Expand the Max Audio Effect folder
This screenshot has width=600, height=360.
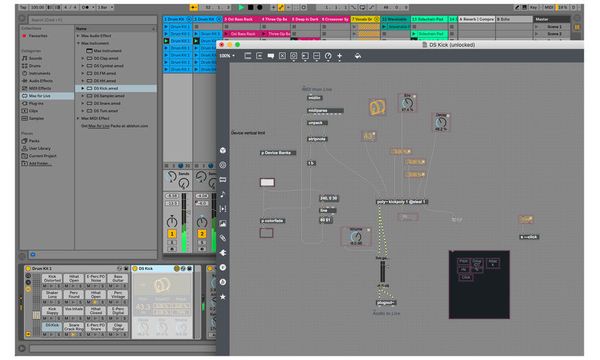78,36
